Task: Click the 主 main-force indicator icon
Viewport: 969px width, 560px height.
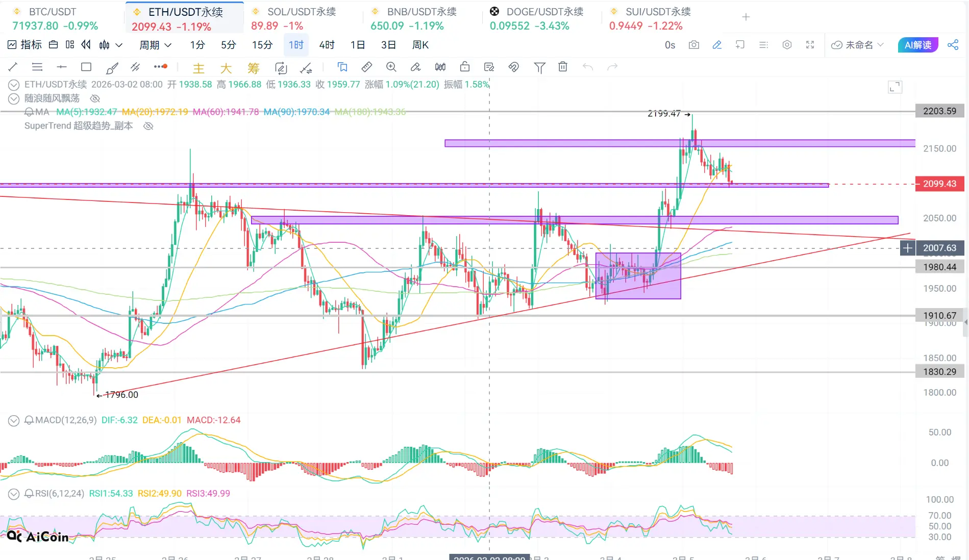Action: coord(198,68)
